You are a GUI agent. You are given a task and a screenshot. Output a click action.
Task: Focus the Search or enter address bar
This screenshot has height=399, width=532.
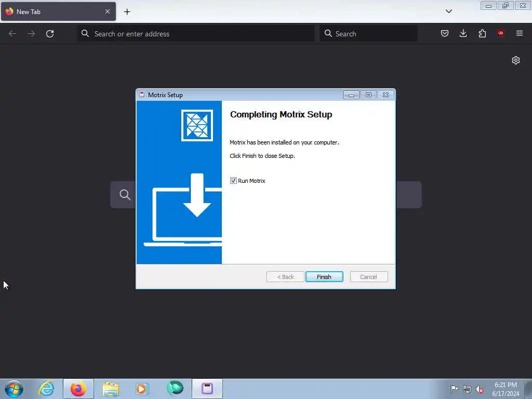pyautogui.click(x=196, y=34)
